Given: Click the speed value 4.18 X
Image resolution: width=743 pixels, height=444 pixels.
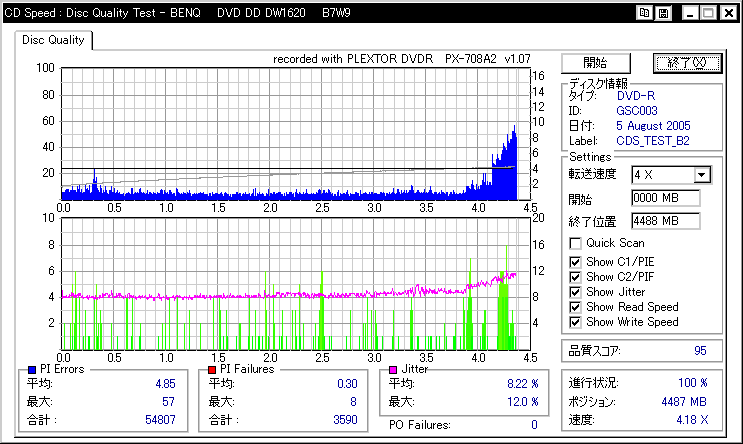Looking at the screenshot, I should [x=692, y=420].
